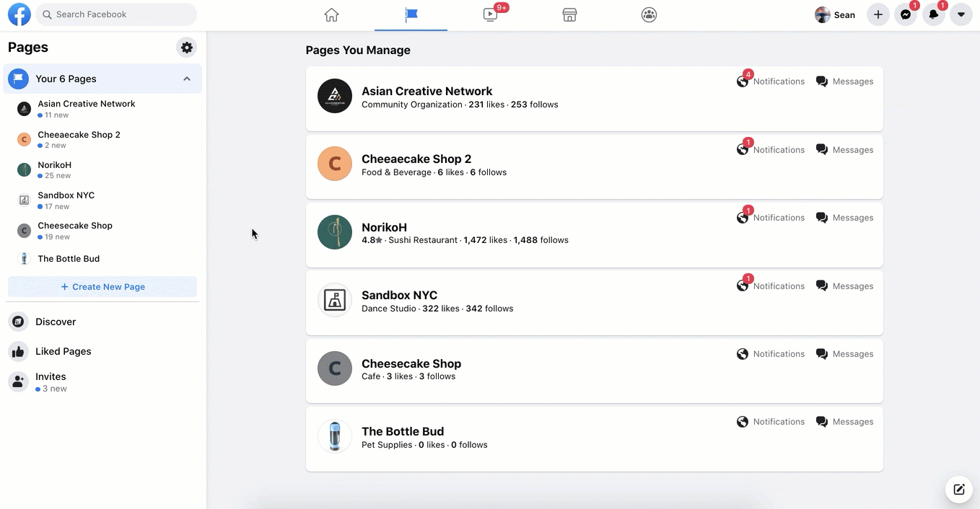This screenshot has width=980, height=509.
Task: Click the Create New Page button
Action: coord(102,287)
